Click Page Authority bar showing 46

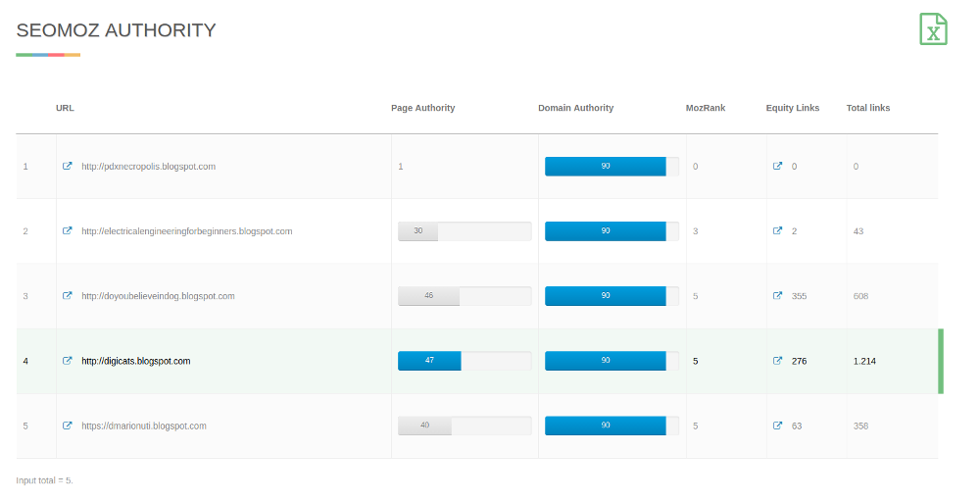click(465, 295)
